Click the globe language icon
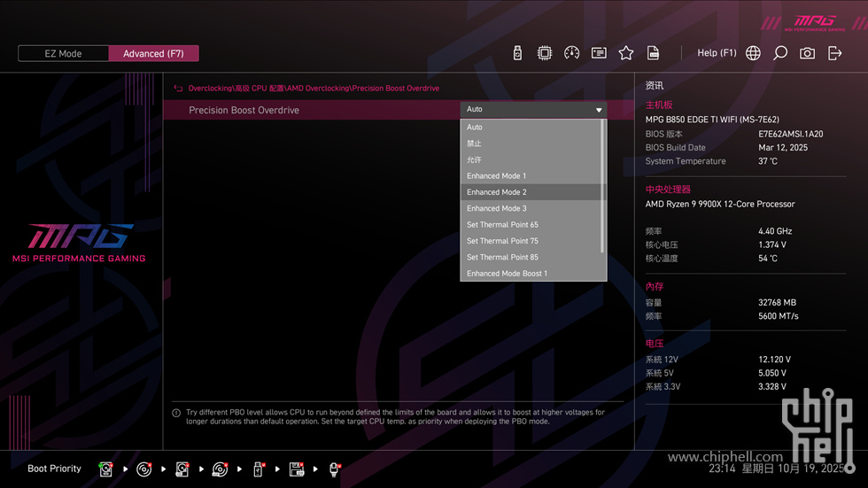 pos(753,53)
